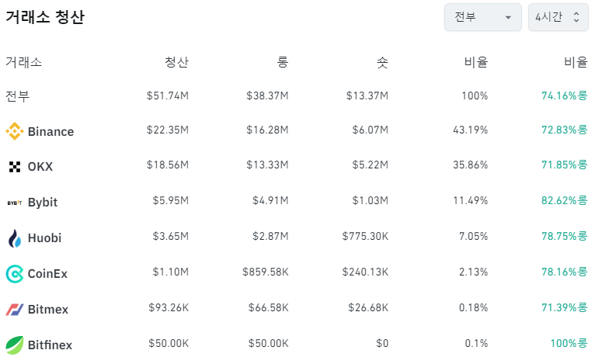Screen dimensions: 595x364
Task: Select the CoinEx exchange name
Action: coord(47,273)
